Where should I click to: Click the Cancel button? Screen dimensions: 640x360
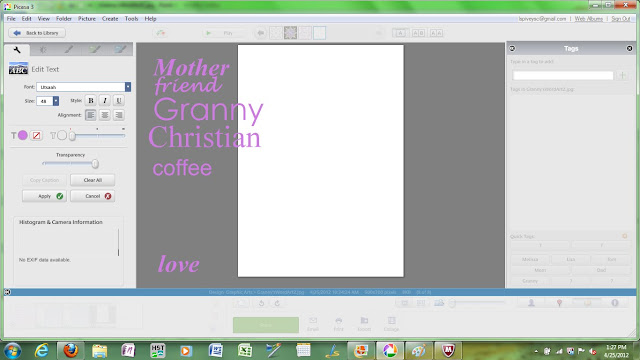coord(93,196)
